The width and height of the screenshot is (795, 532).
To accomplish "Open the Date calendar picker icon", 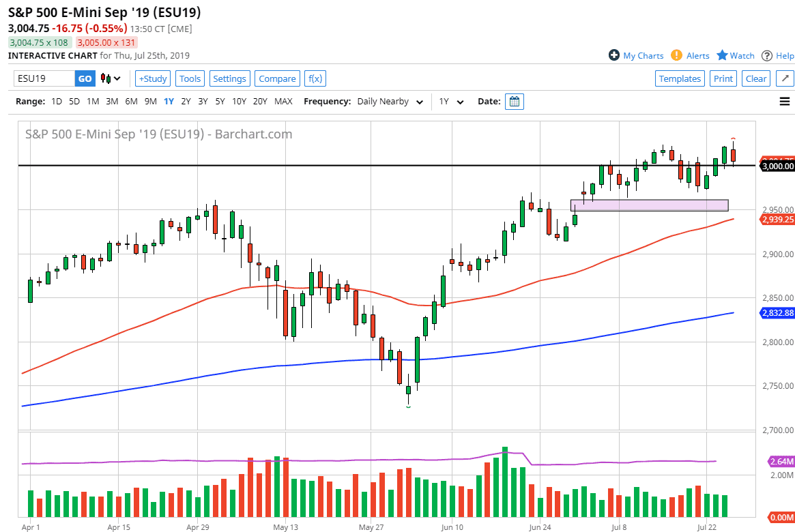I will tap(515, 101).
